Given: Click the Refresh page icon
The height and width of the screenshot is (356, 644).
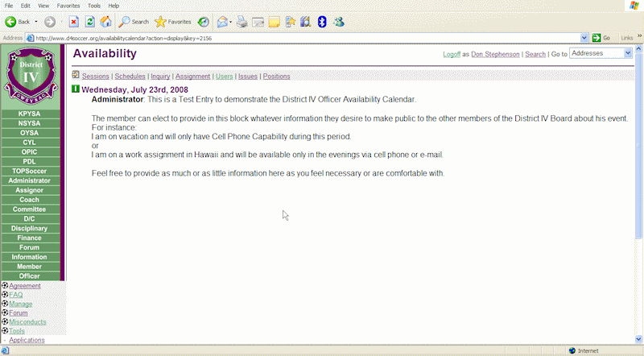Looking at the screenshot, I should click(89, 22).
